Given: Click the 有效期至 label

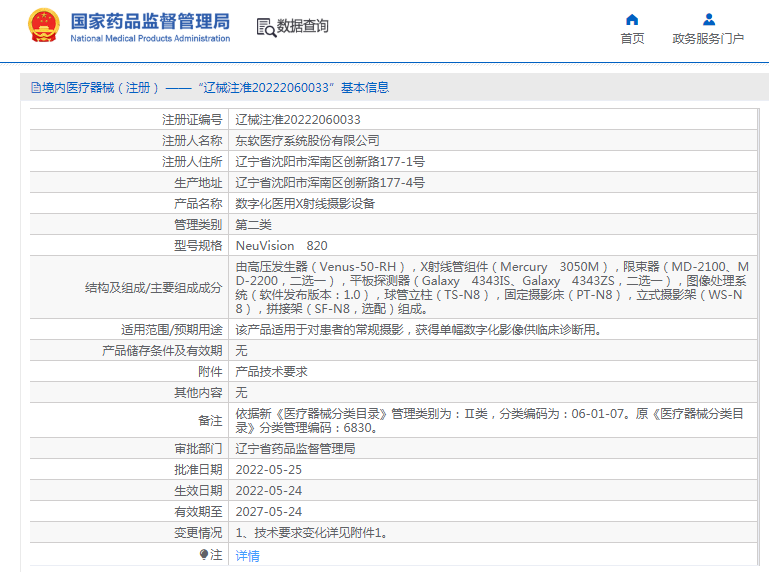Looking at the screenshot, I should click(x=198, y=512).
